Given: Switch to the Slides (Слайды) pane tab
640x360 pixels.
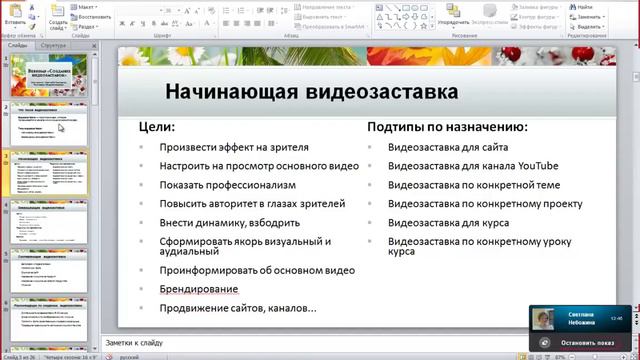Looking at the screenshot, I should [17, 45].
